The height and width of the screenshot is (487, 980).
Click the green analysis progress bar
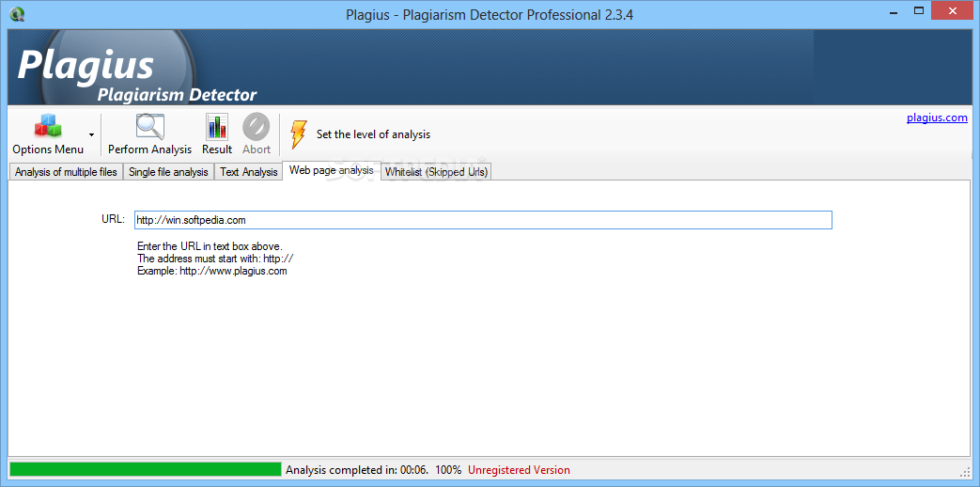coord(146,469)
